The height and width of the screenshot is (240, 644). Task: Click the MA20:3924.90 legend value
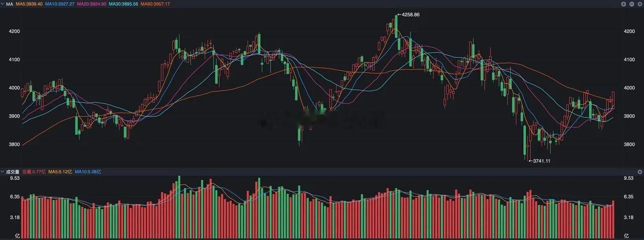tap(92, 4)
